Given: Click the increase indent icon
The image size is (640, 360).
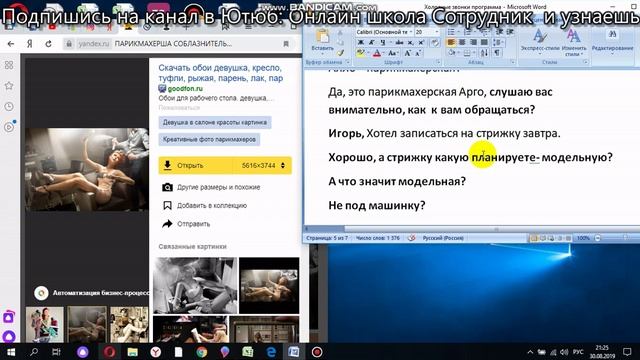Looking at the screenshot, I should [509, 32].
